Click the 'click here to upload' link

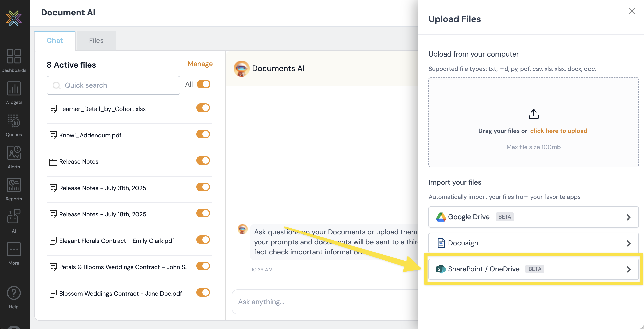[559, 131]
